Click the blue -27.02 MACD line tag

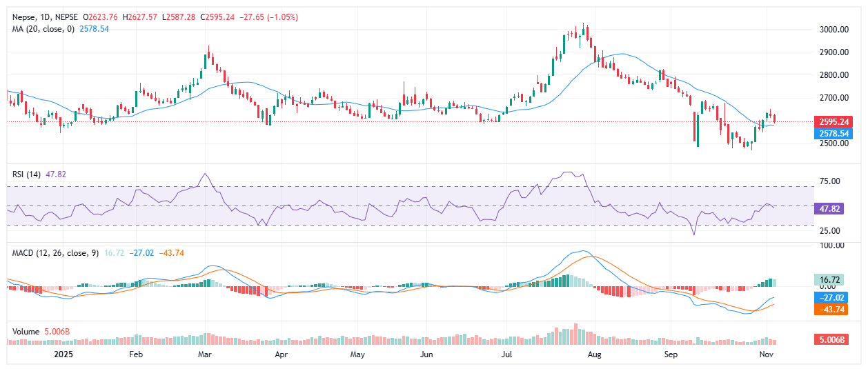coord(833,298)
